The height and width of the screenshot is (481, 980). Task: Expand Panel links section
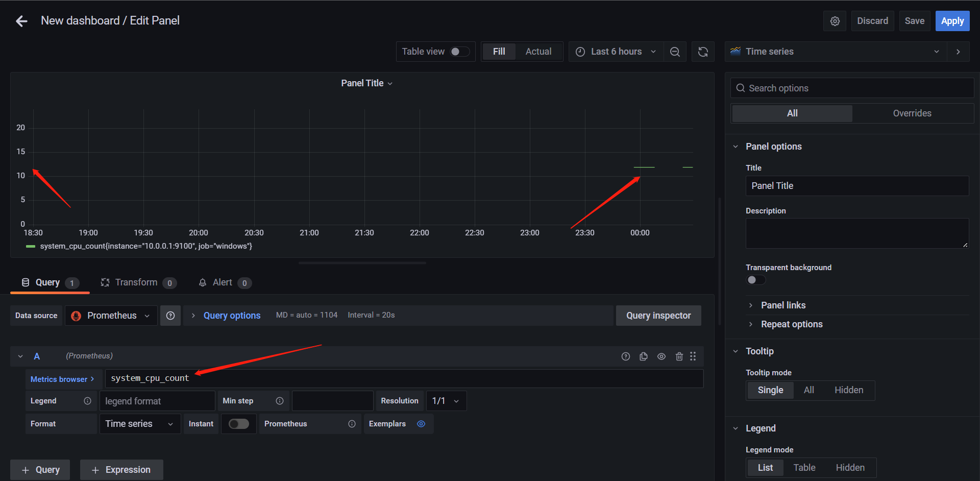tap(783, 305)
